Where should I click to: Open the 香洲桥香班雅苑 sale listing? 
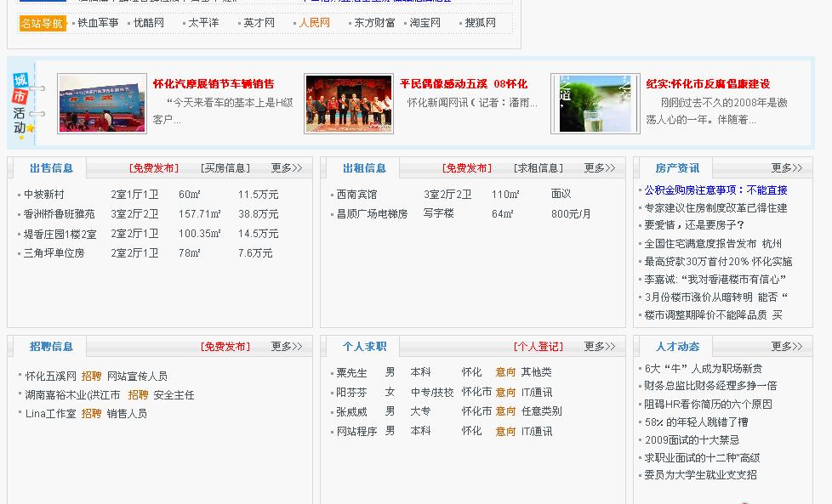[x=60, y=214]
